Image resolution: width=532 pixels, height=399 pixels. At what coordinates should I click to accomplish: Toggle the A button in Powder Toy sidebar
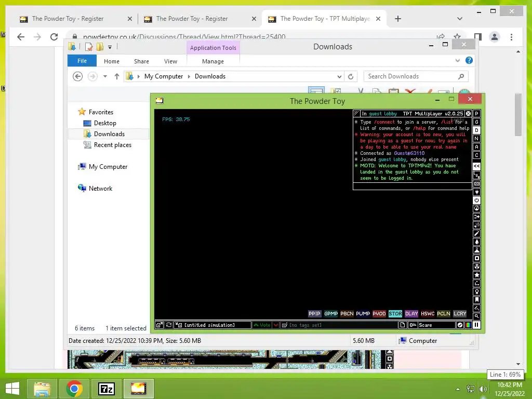click(476, 147)
